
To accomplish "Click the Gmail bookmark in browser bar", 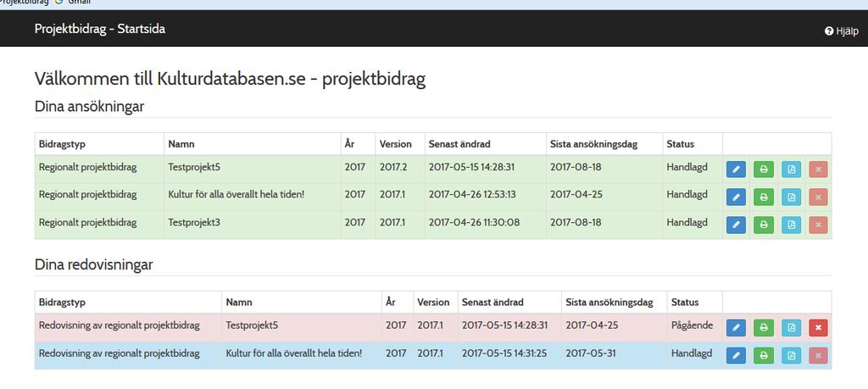I will pos(75,3).
